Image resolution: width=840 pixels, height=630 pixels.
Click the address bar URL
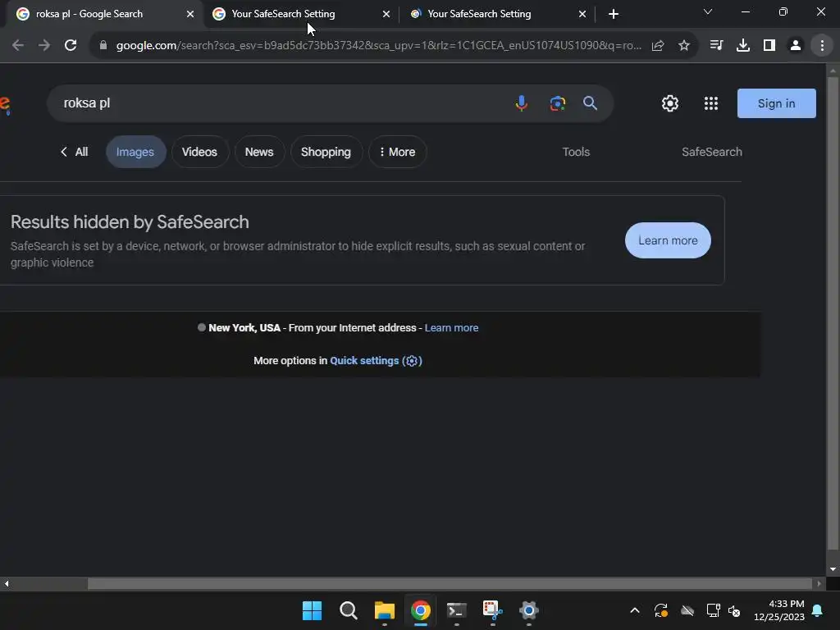[x=378, y=46]
